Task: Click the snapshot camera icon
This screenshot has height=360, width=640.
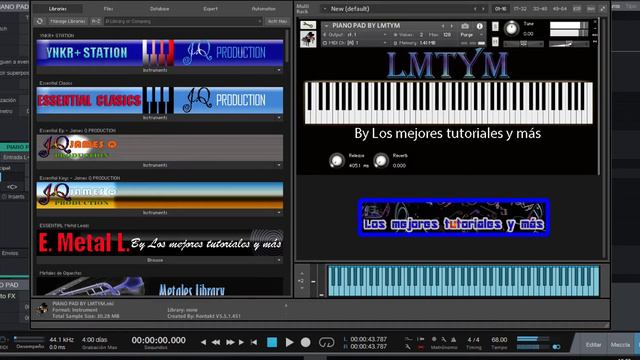Action: [x=465, y=26]
